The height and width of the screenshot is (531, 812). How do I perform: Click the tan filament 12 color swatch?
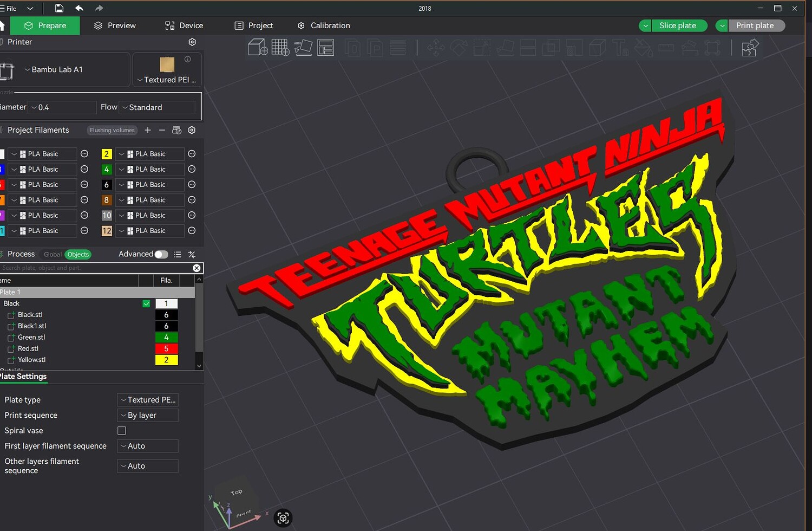click(x=107, y=231)
